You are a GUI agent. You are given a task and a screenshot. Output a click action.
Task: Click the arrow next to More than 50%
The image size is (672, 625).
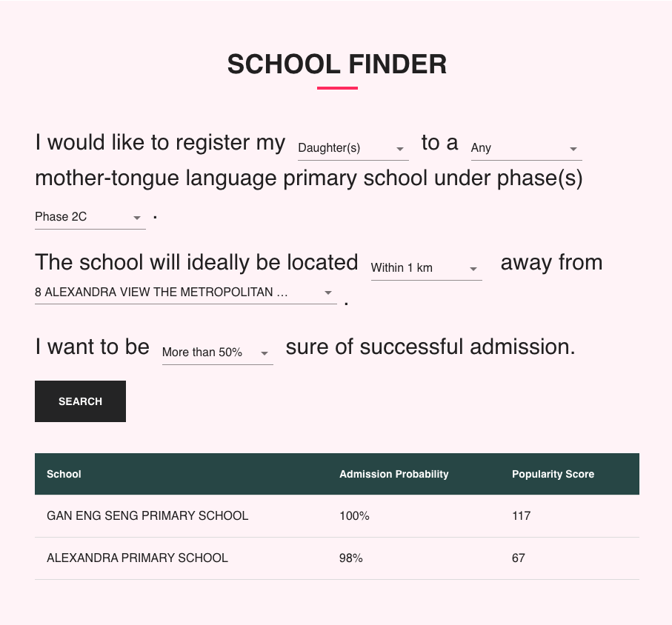pyautogui.click(x=265, y=353)
